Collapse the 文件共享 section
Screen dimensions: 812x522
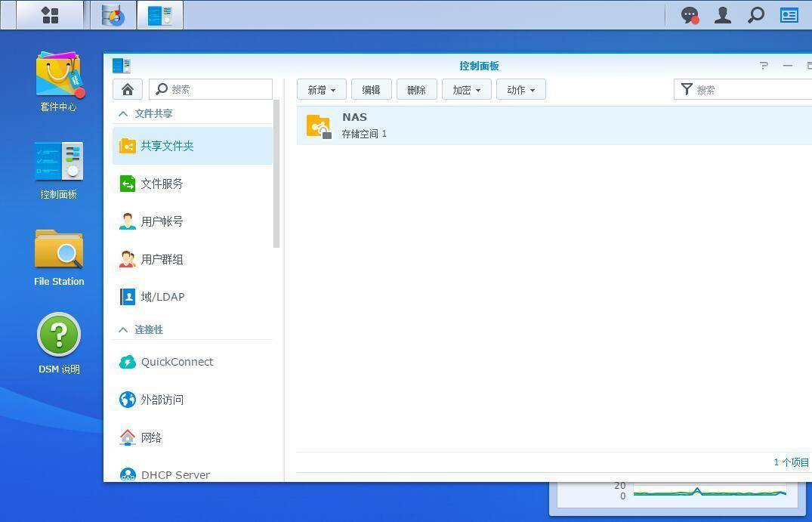point(123,114)
